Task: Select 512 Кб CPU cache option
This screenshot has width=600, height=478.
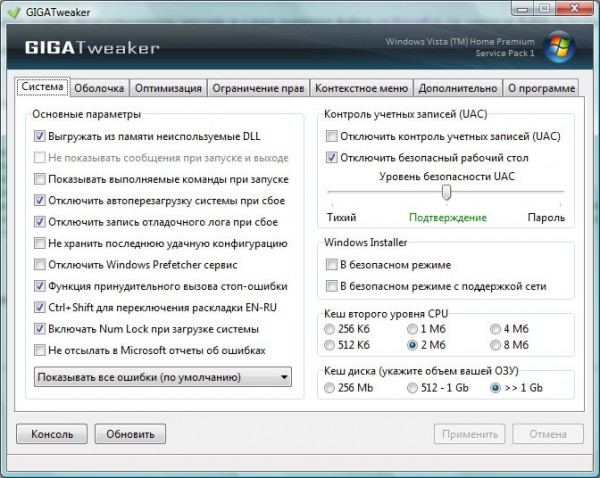Action: click(329, 345)
